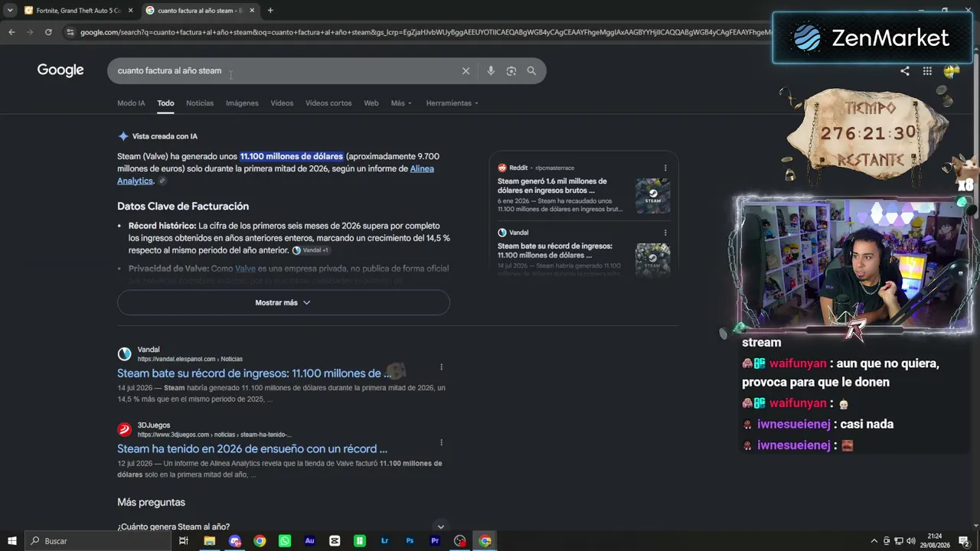Open the tab search dropdown arrow

(x=10, y=11)
